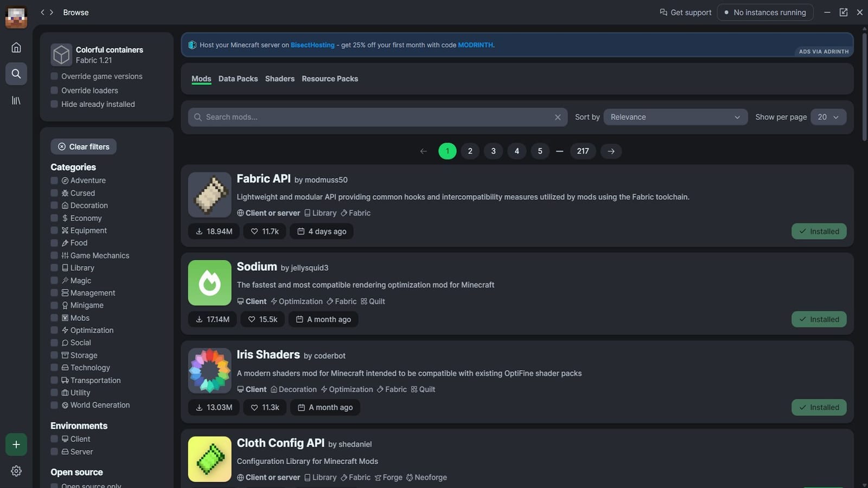Go to the next page with the arrow
This screenshot has height=488, width=868.
click(x=611, y=151)
